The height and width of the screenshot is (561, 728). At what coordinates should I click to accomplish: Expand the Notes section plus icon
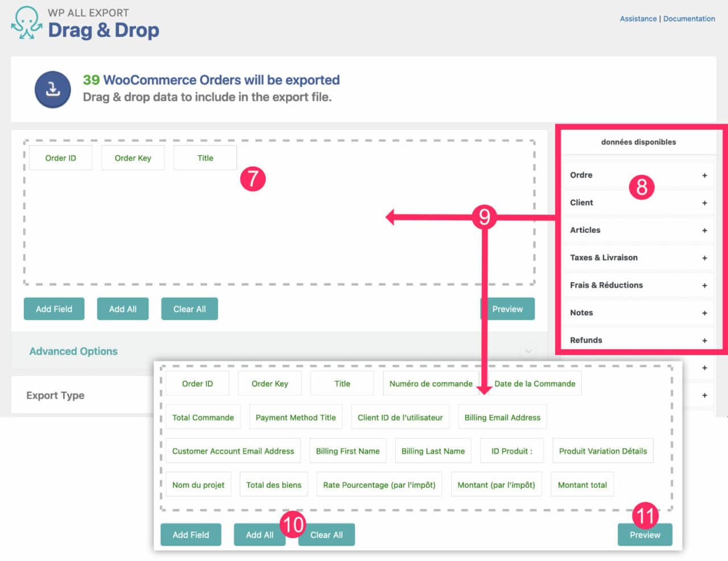(x=704, y=313)
